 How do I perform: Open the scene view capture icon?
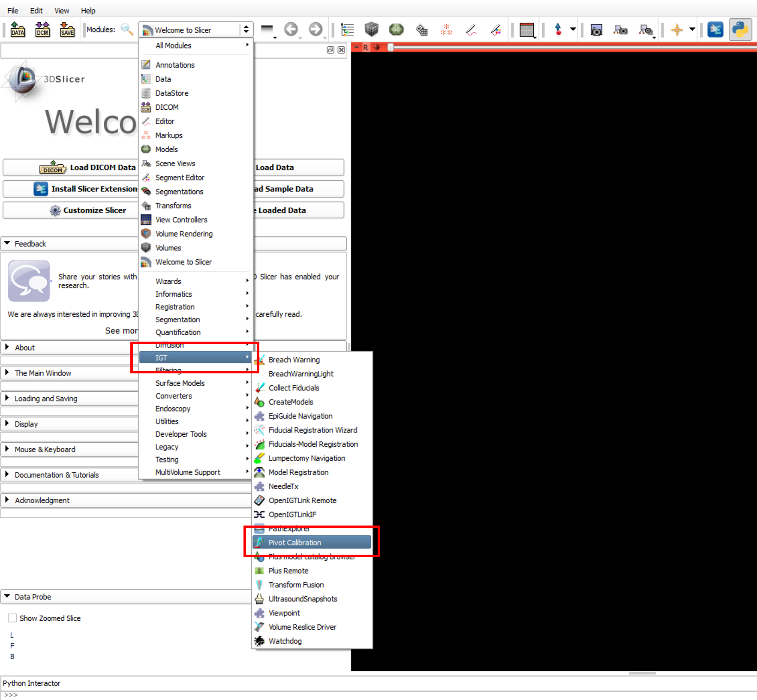pos(621,30)
